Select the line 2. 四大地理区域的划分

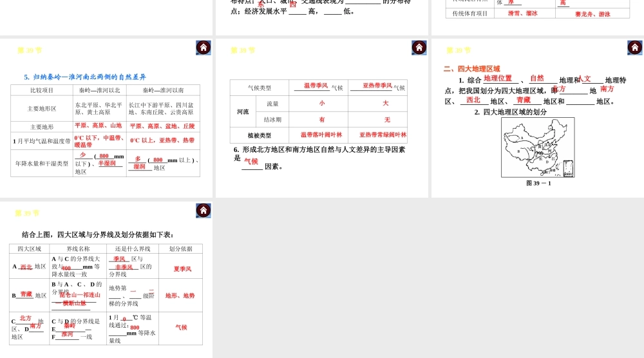coord(511,112)
